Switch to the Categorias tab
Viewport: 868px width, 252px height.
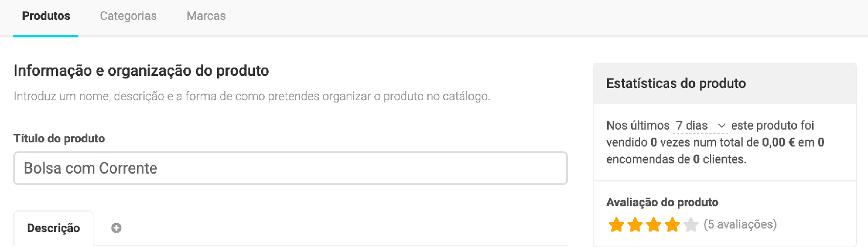pyautogui.click(x=128, y=16)
